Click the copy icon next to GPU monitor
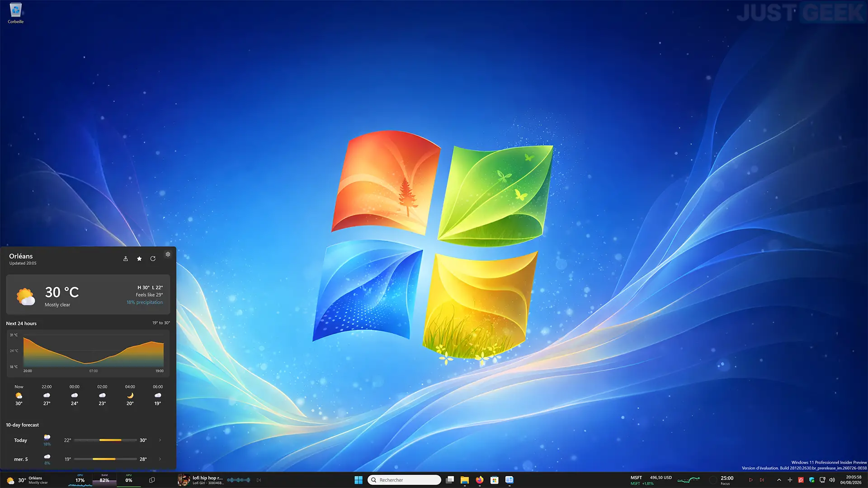 coord(152,480)
